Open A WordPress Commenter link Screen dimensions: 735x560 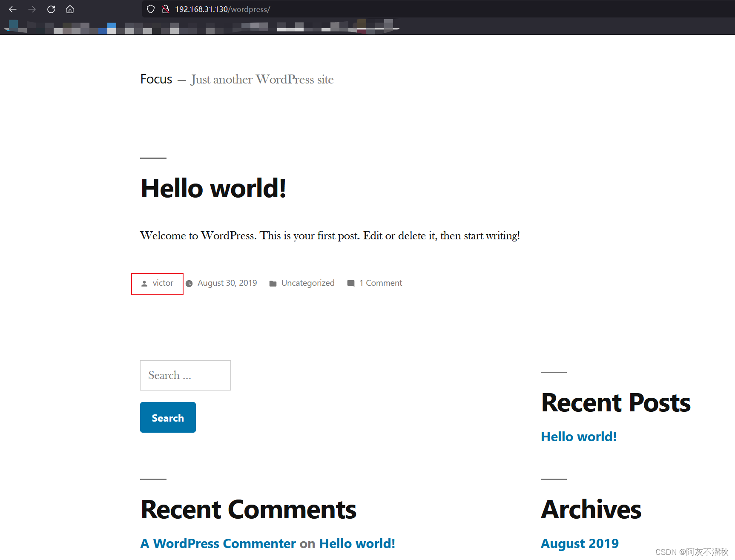[x=218, y=543]
